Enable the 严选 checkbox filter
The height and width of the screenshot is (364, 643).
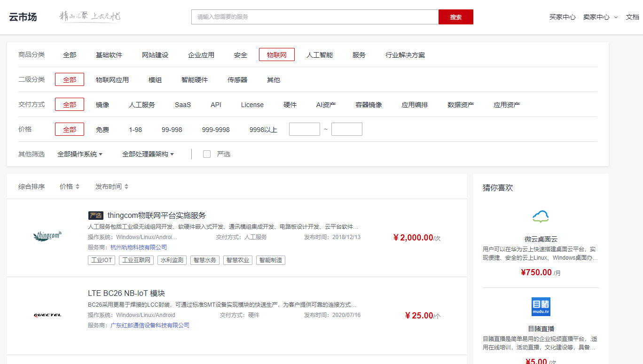207,154
